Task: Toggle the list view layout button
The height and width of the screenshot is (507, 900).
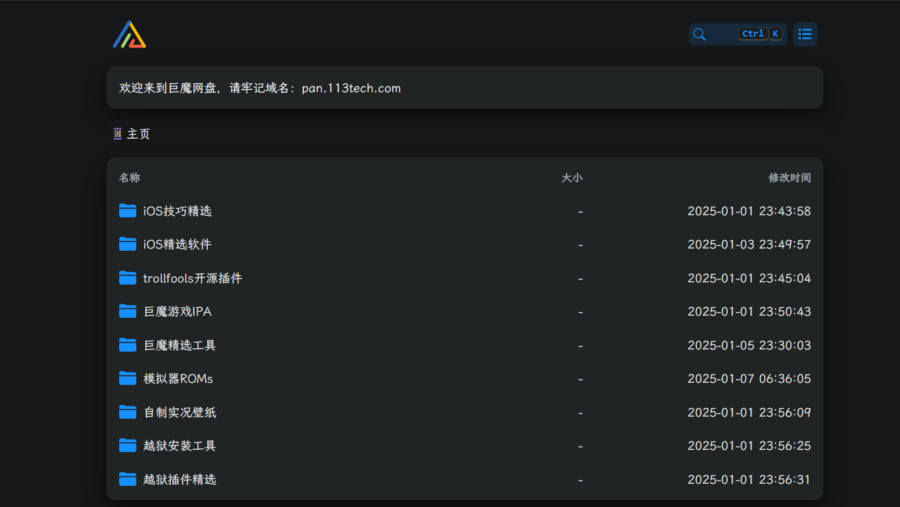Action: click(805, 34)
